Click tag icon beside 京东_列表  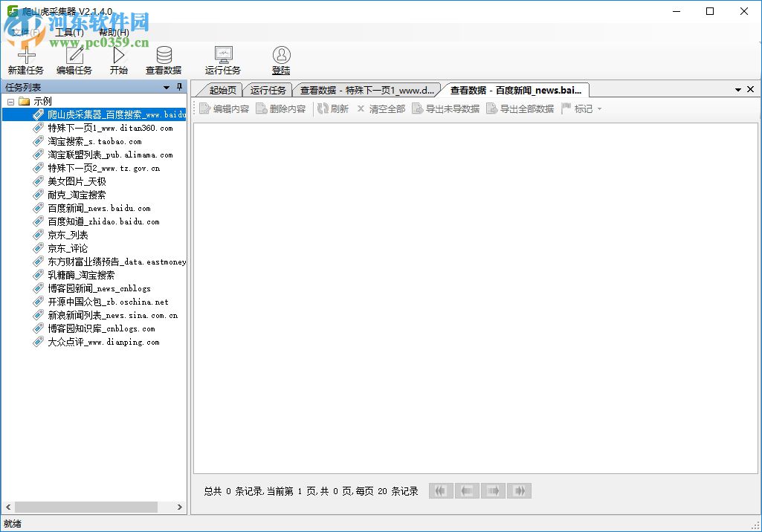point(39,235)
